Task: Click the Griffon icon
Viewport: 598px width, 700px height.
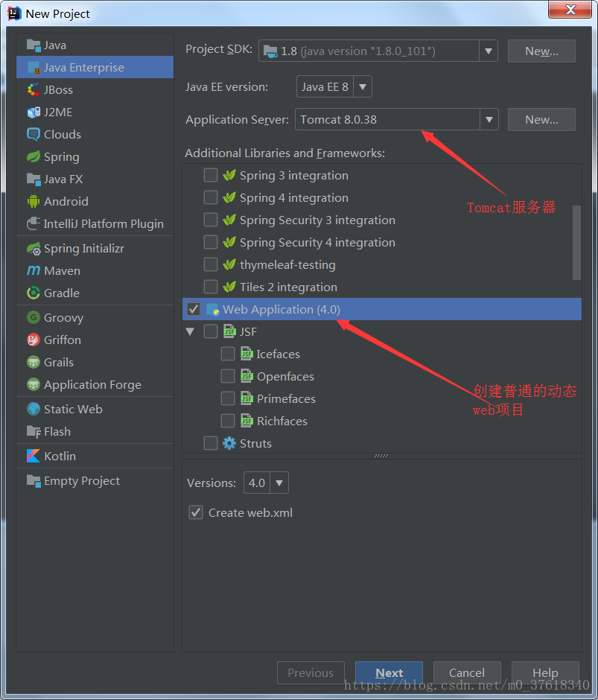Action: [x=34, y=340]
